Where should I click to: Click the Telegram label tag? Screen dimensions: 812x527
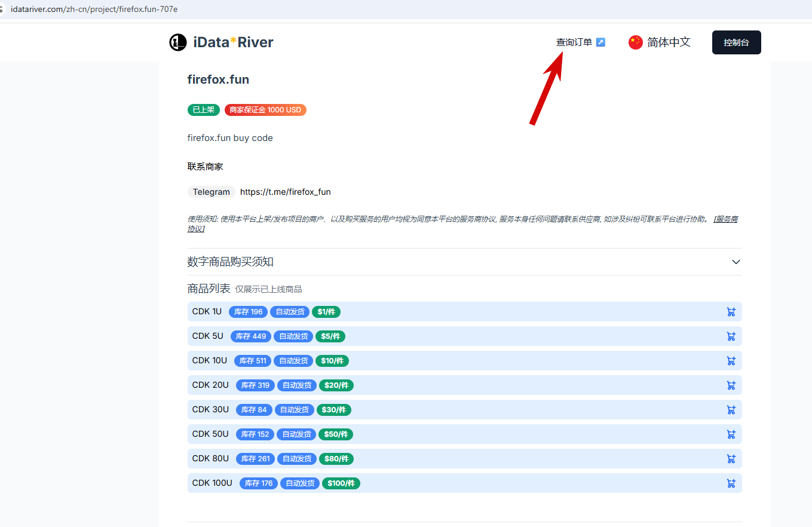212,192
